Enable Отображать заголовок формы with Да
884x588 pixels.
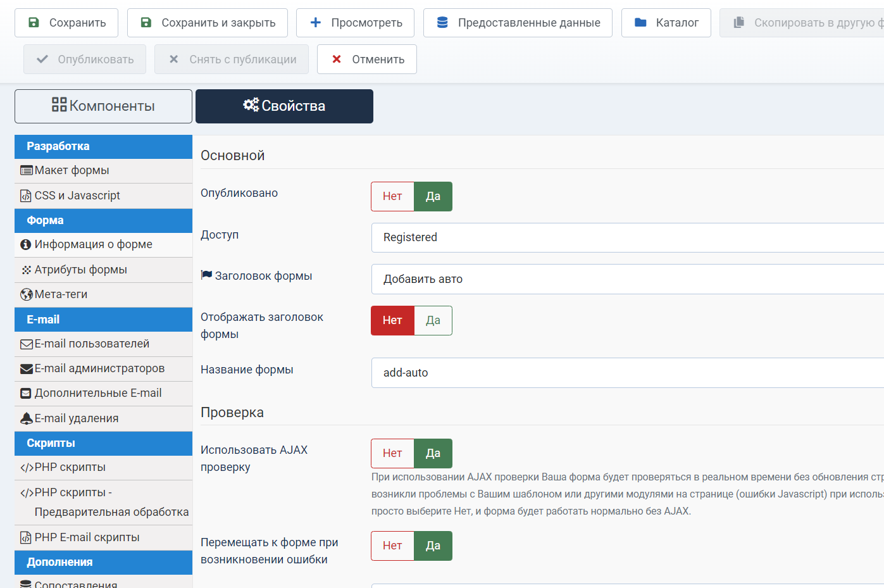click(433, 320)
